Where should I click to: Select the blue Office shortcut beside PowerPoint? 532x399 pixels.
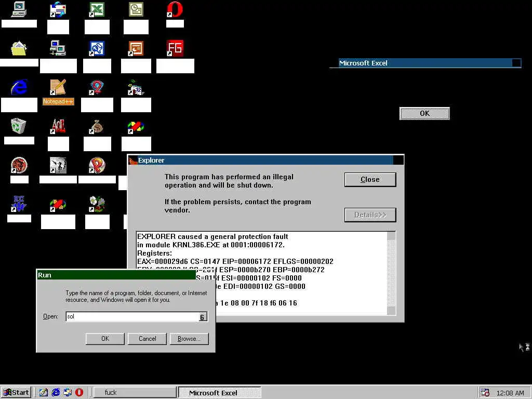click(97, 48)
